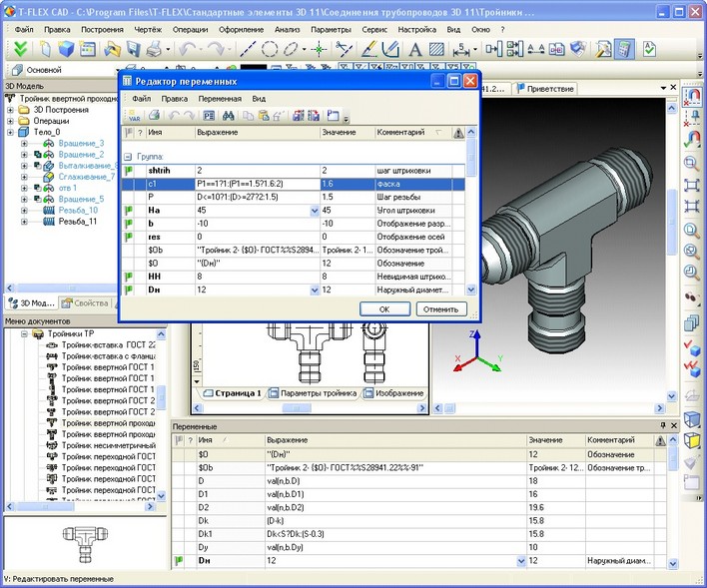Click the warning triangle column in variable editor

(x=458, y=133)
